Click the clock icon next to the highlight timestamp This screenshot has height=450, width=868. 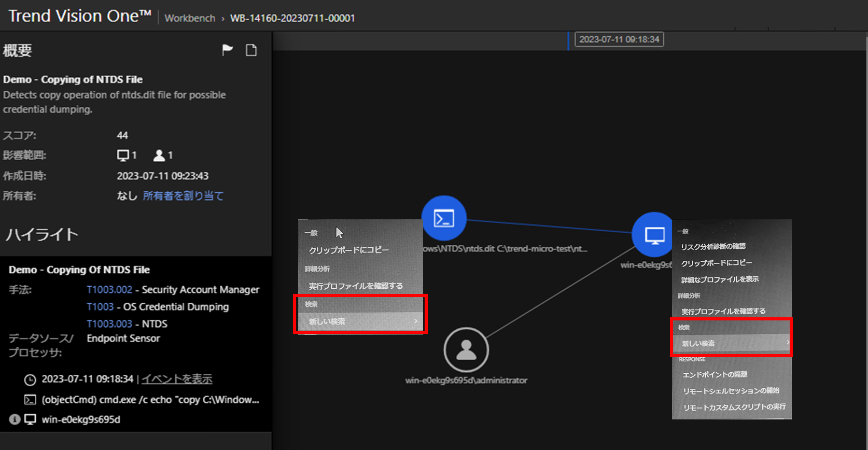[30, 380]
